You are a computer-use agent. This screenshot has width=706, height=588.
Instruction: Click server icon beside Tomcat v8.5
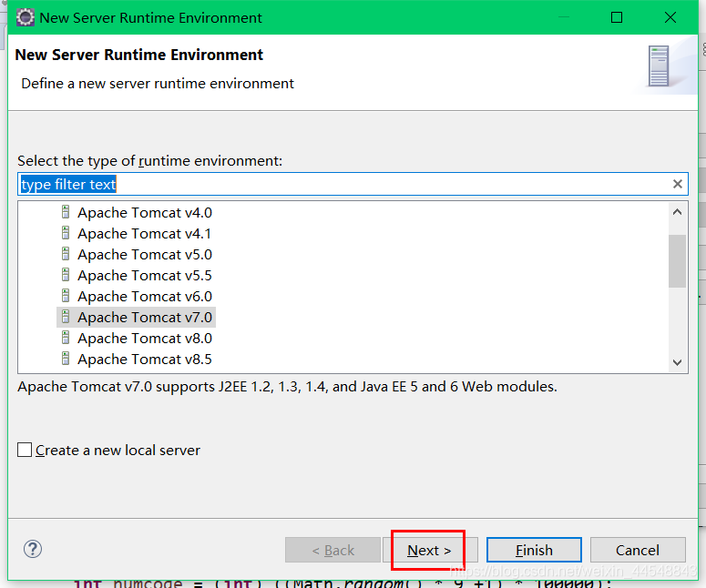[x=66, y=359]
